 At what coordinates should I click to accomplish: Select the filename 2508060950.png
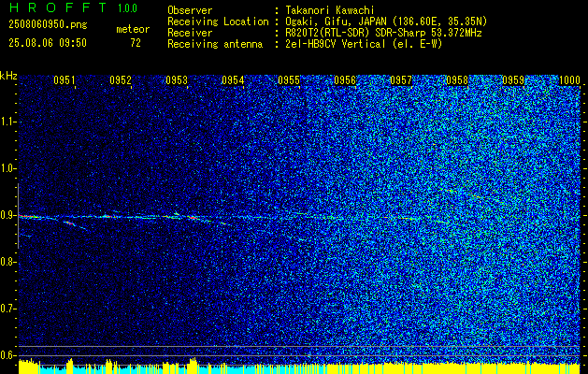[48, 24]
